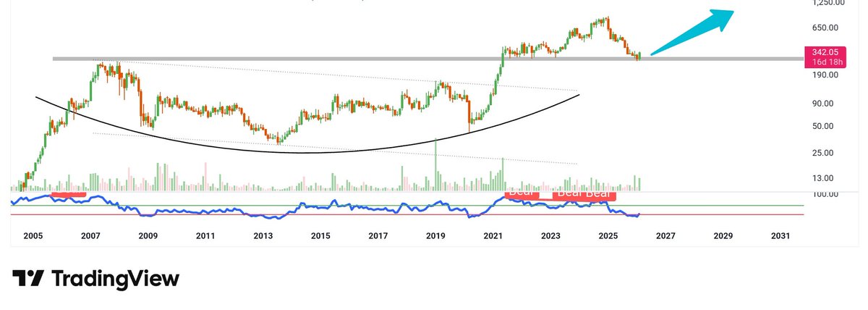Click the 2017 time axis label
The height and width of the screenshot is (310, 868).
[x=378, y=236]
